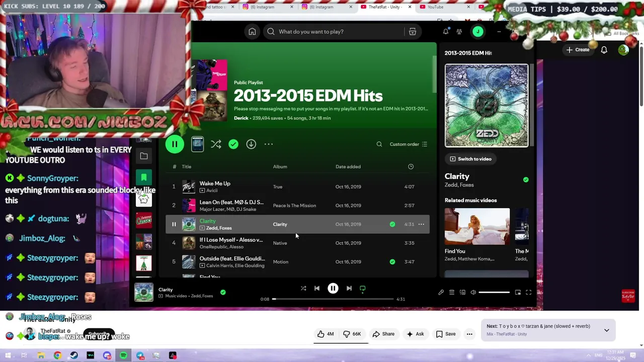The height and width of the screenshot is (362, 644).
Task: Skip to the previous track in the player bar
Action: pyautogui.click(x=317, y=289)
